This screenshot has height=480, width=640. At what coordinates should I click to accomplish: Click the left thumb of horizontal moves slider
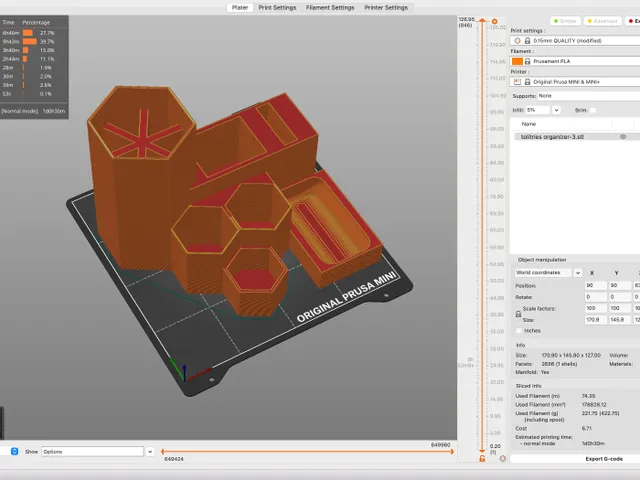163,451
